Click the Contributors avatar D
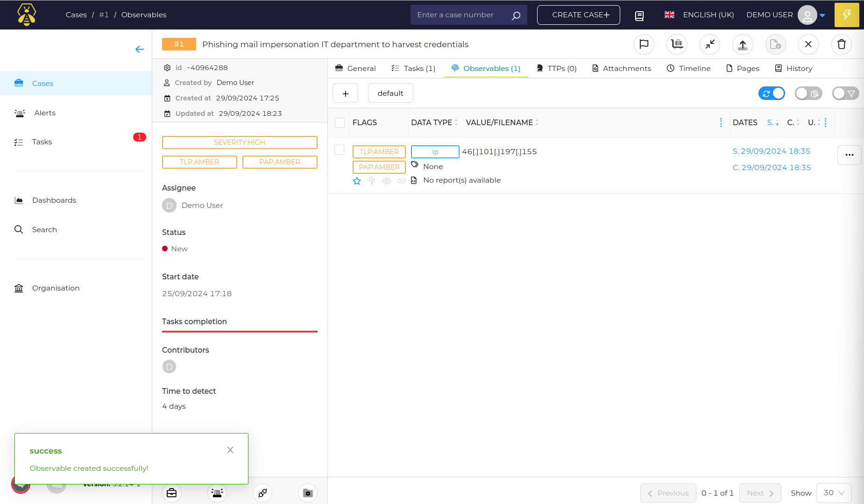 click(169, 367)
